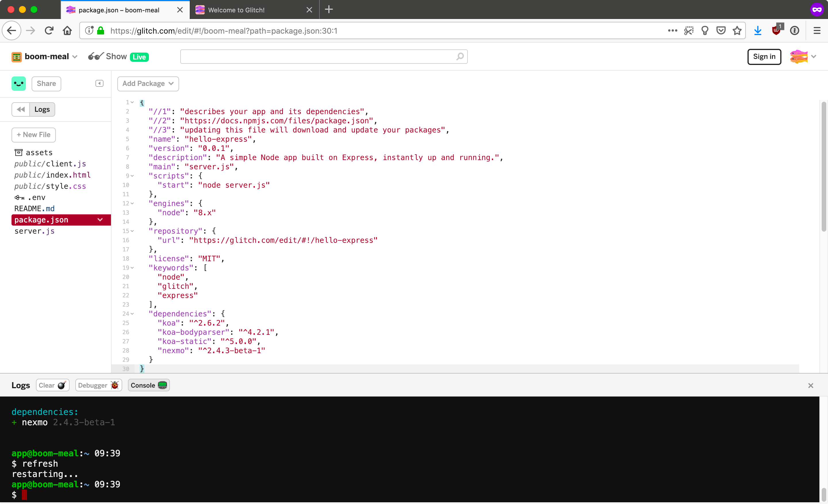Click the Show Live button
This screenshot has width=828, height=504.
118,56
